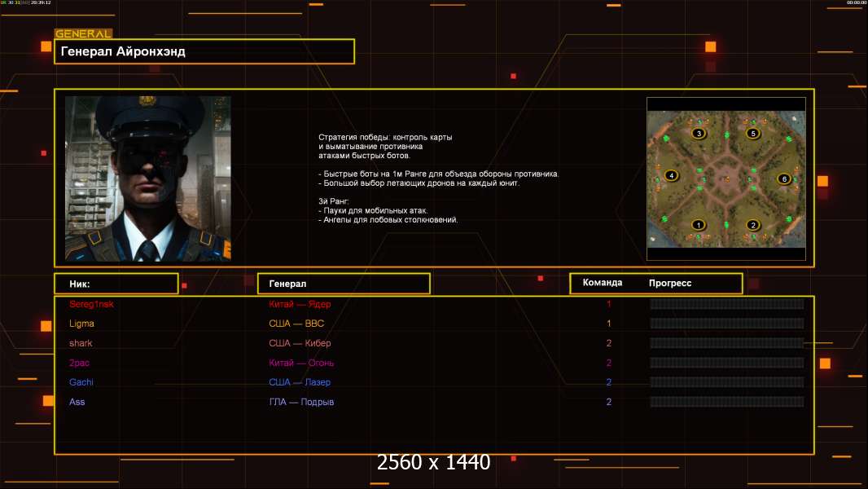Image resolution: width=868 pixels, height=489 pixels.
Task: Select start position 1 on the minimap
Action: [699, 225]
